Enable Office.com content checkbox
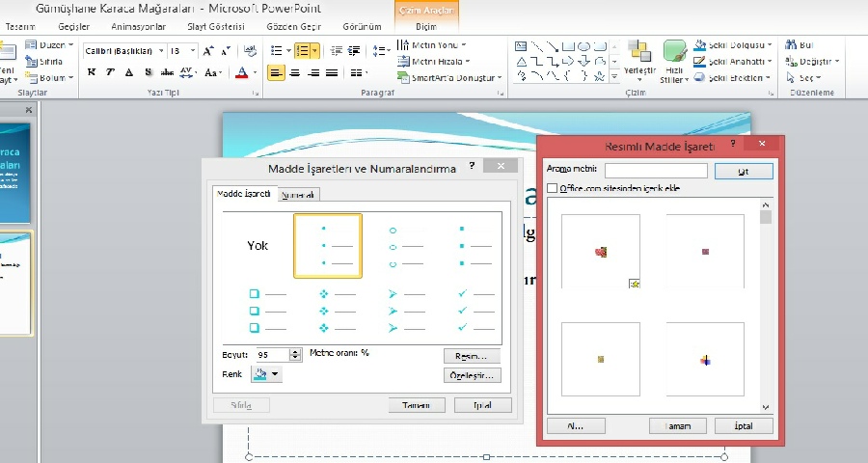 (552, 188)
